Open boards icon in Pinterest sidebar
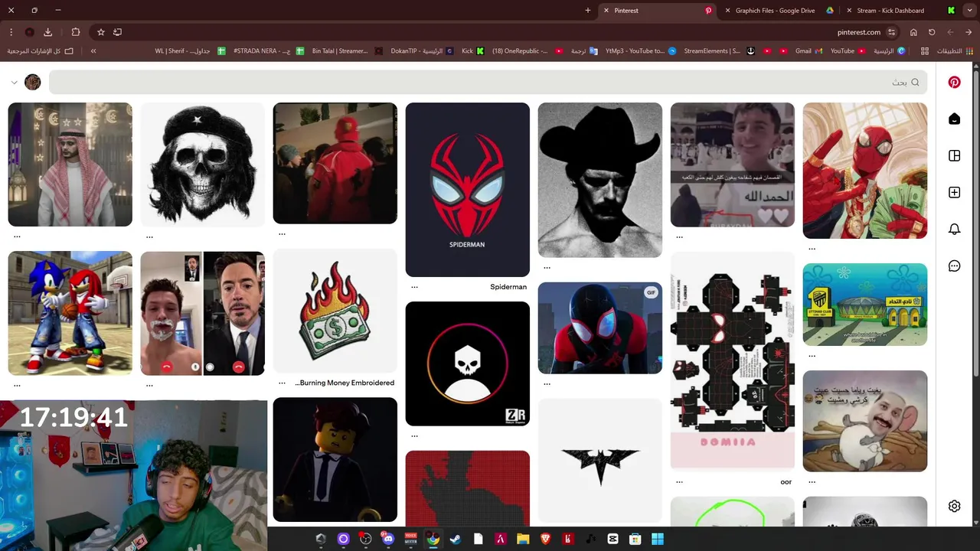This screenshot has width=980, height=551. click(954, 155)
